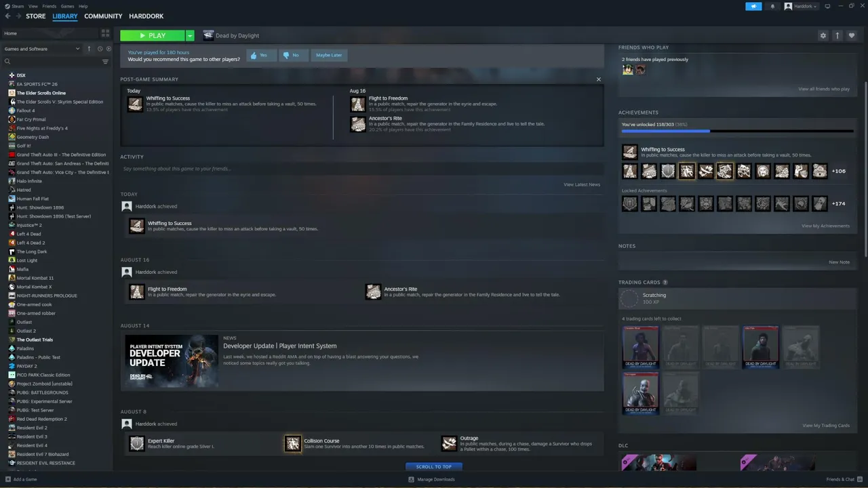Open the Games and Software dropdown
Viewport: 868px width, 488px height.
41,49
